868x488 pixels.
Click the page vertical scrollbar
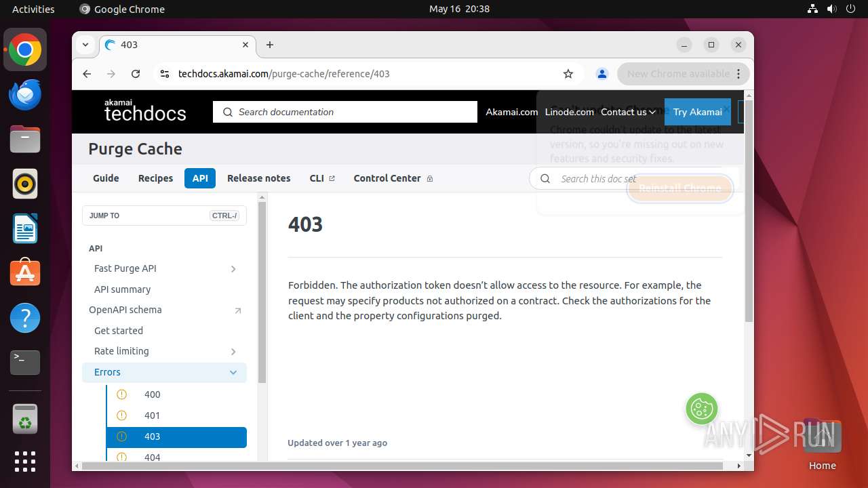[749, 210]
